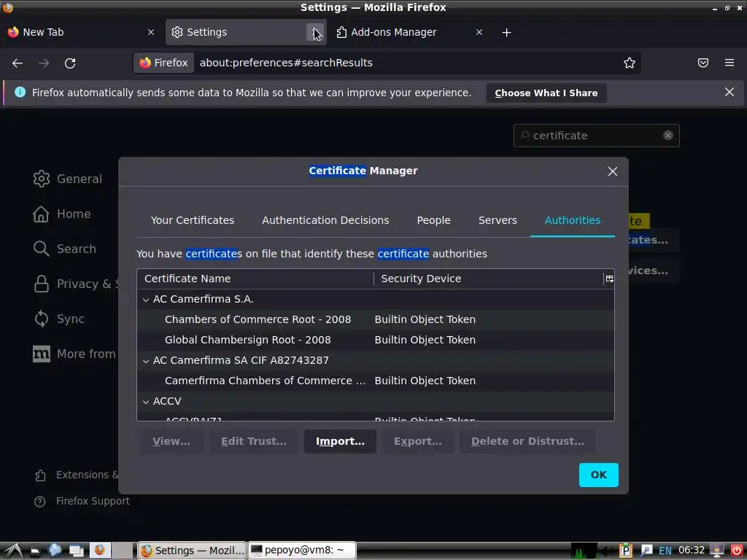Click the info icon in notification bar
This screenshot has width=747, height=560.
click(20, 93)
